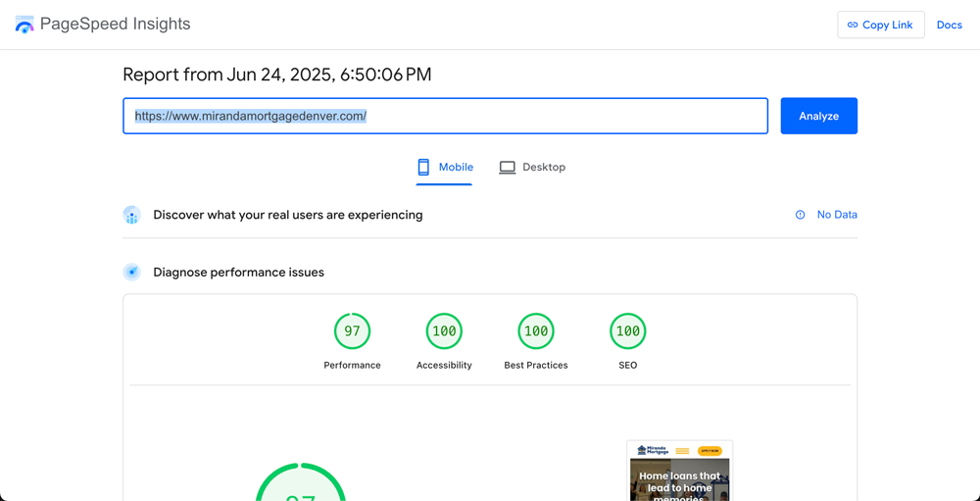Click the Miranda Mortgage page screenshot thumbnail

tap(679, 471)
